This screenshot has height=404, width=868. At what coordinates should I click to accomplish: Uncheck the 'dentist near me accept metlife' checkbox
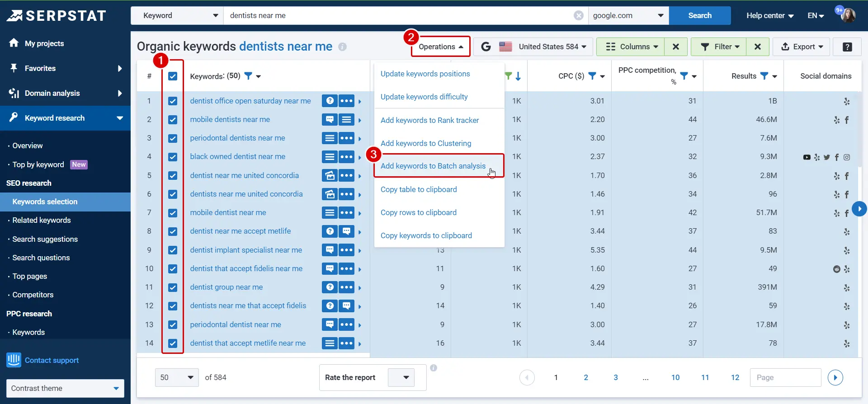(x=173, y=231)
